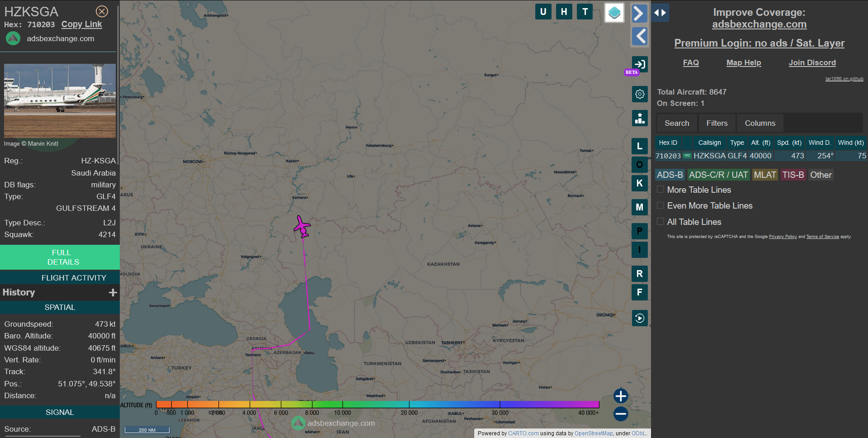Select the magenta aircraft on the map
Image resolution: width=868 pixels, height=438 pixels.
pos(302,227)
